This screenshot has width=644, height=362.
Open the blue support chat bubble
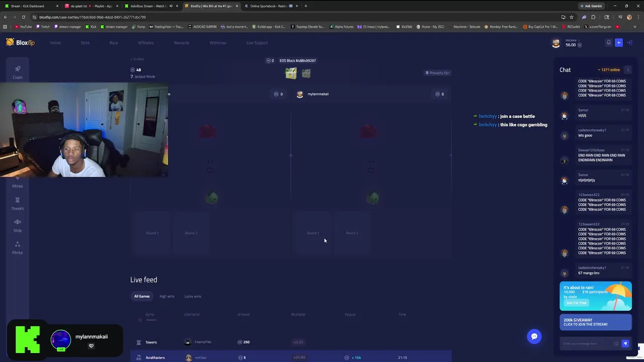pos(534,336)
